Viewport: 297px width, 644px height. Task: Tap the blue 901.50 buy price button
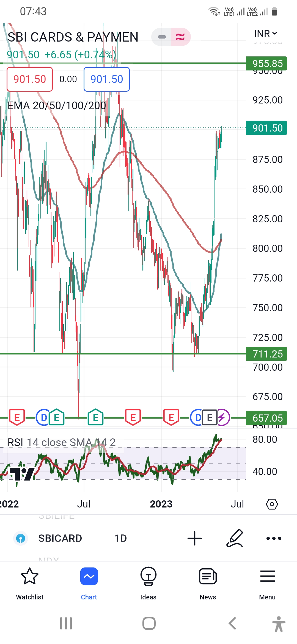107,79
